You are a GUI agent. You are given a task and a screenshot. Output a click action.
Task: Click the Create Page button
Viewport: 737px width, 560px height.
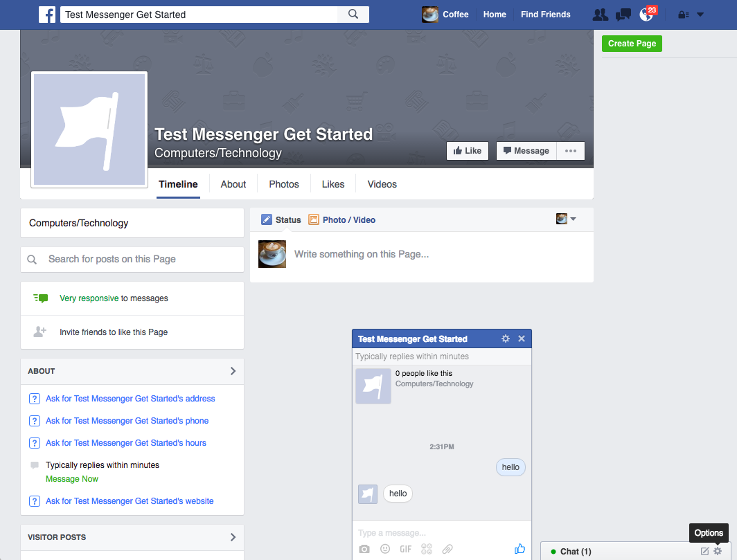coord(632,43)
